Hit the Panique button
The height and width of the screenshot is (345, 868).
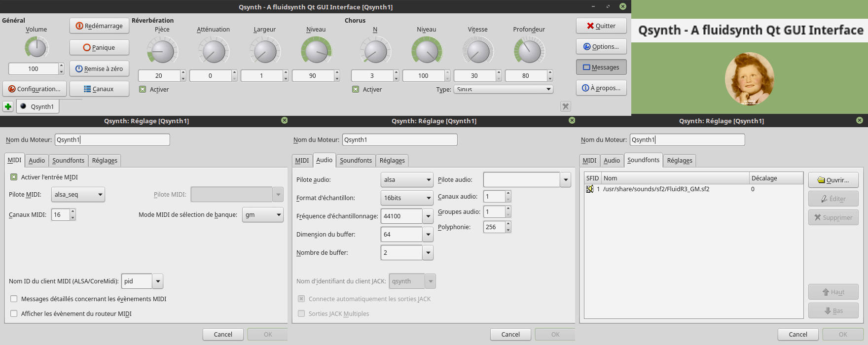coord(99,47)
